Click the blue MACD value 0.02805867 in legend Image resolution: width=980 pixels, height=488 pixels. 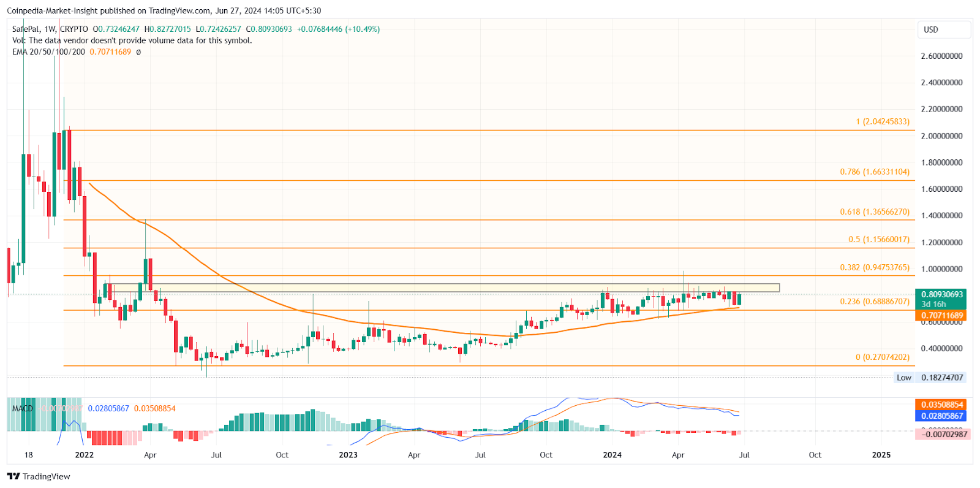pyautogui.click(x=108, y=408)
